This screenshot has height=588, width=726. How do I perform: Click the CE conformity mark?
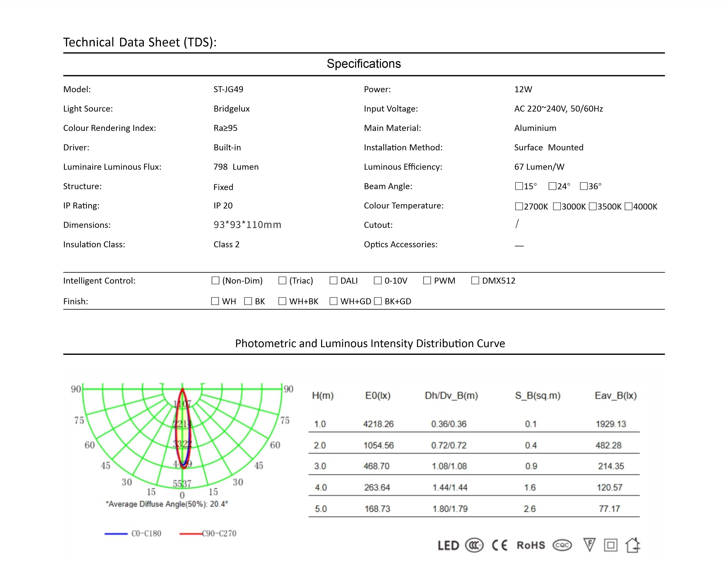tap(499, 545)
